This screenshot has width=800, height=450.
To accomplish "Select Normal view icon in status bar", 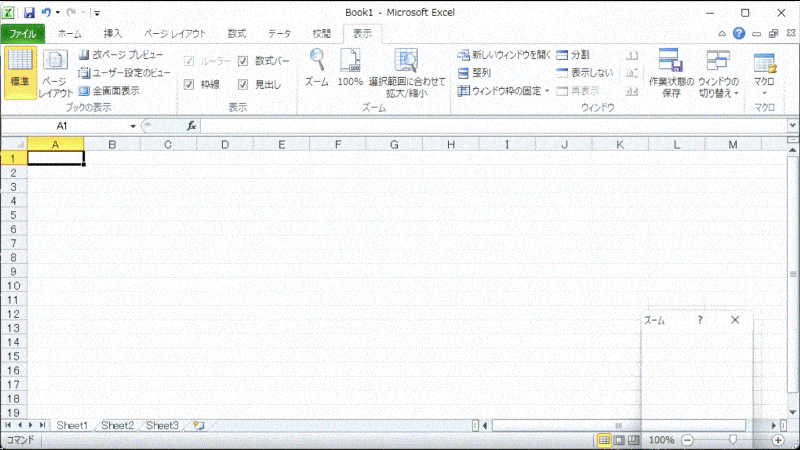I will pos(604,440).
